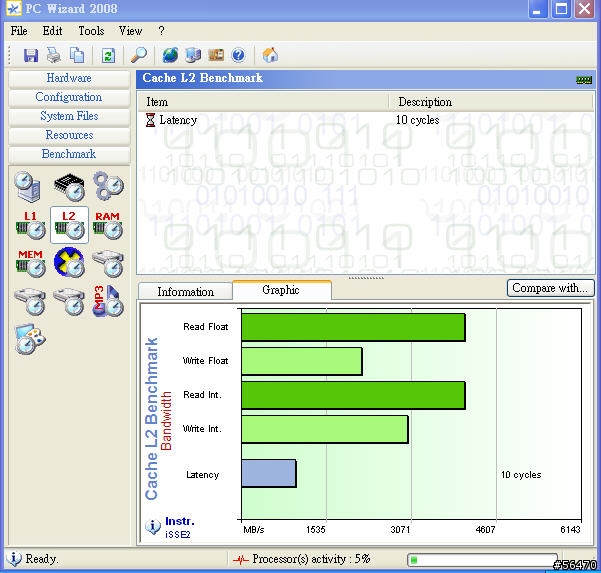
Task: Open the processor chip benchmark icon
Action: coord(69,187)
